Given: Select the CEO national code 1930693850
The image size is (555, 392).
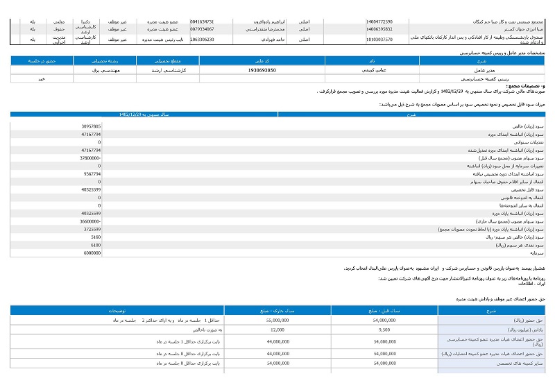Looking at the screenshot, I should [262, 70].
